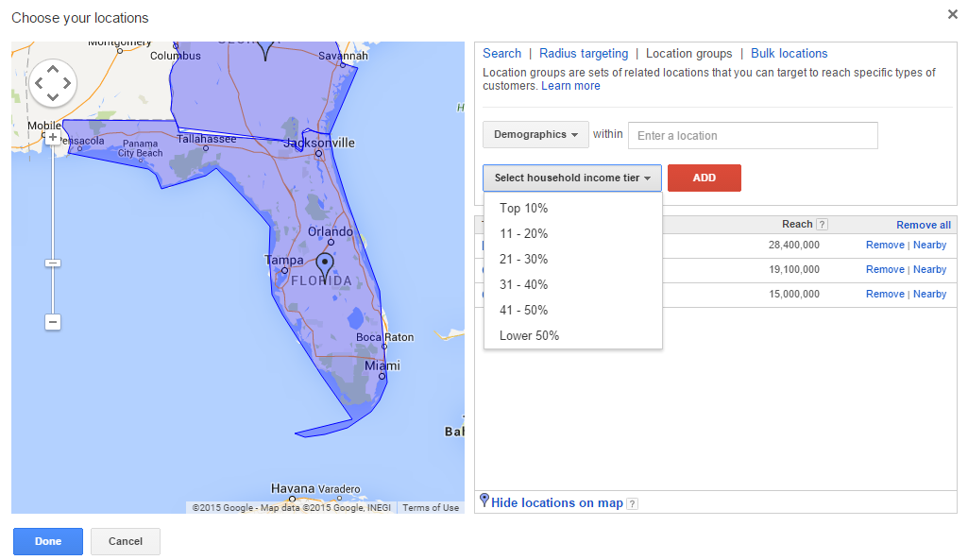Screen dimensions: 968x560
Task: Move the map zoom slider handle
Action: [x=53, y=263]
